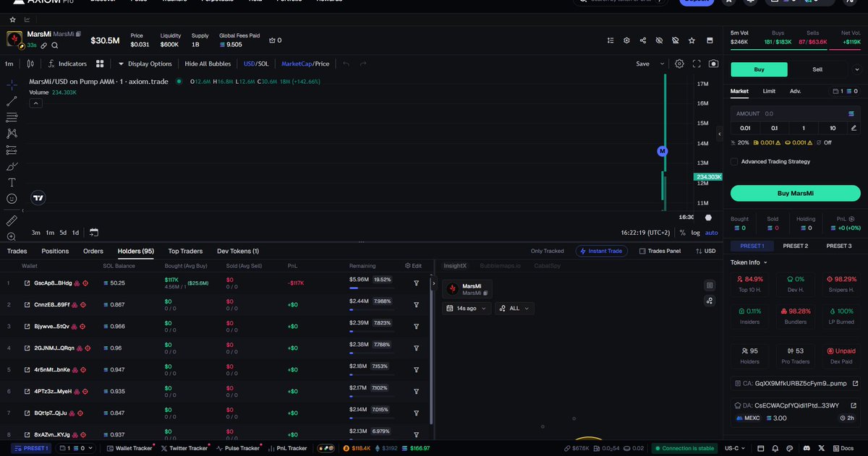This screenshot has width=868, height=456.
Task: Select PRESET 2 tab
Action: 795,246
